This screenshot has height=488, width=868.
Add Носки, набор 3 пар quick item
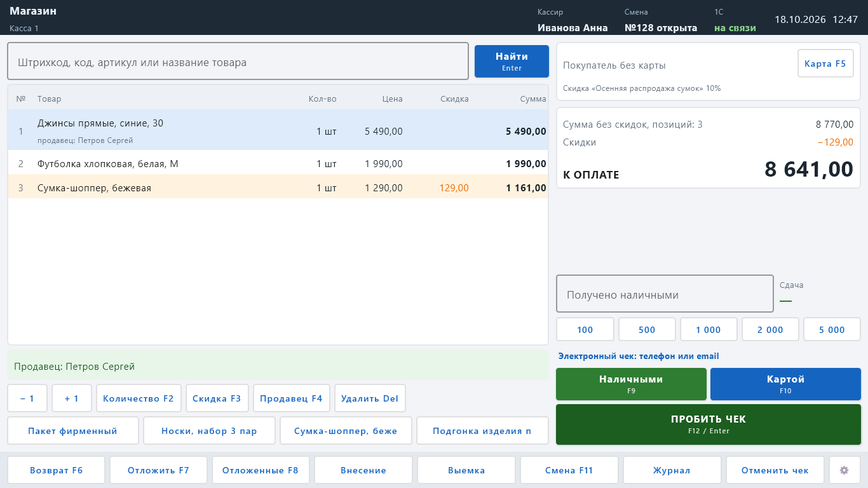(x=209, y=431)
